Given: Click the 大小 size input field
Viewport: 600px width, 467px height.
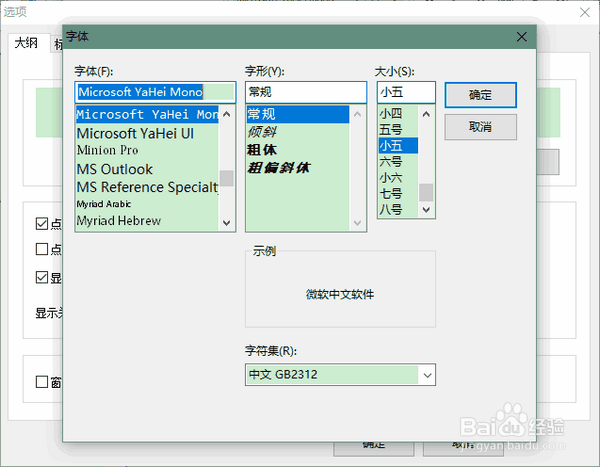Looking at the screenshot, I should 406,92.
